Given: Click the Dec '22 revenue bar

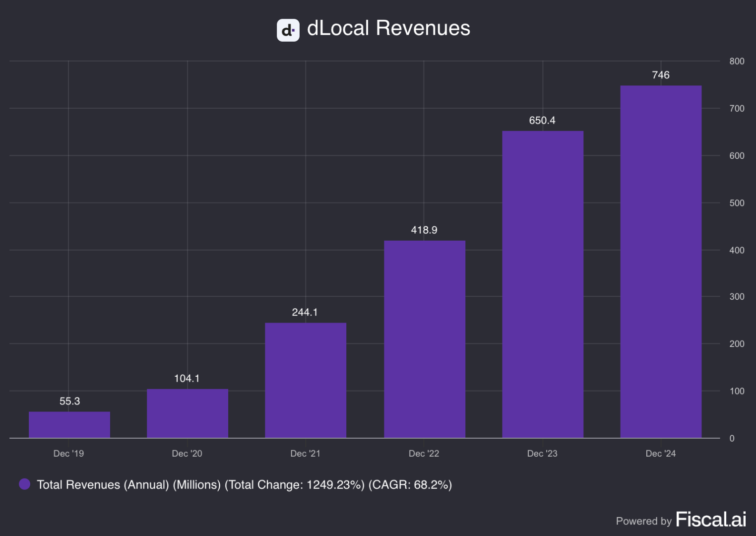Looking at the screenshot, I should pos(425,339).
